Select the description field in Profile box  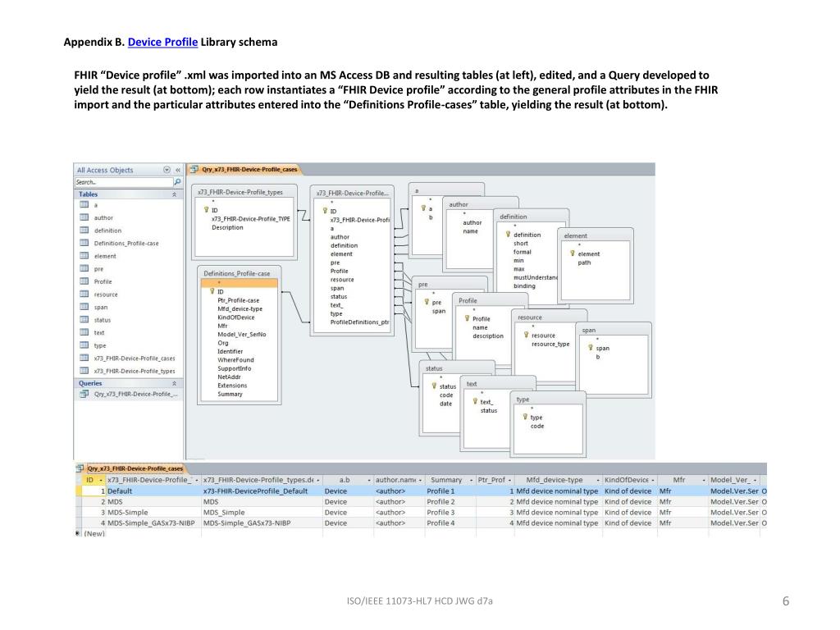point(488,336)
